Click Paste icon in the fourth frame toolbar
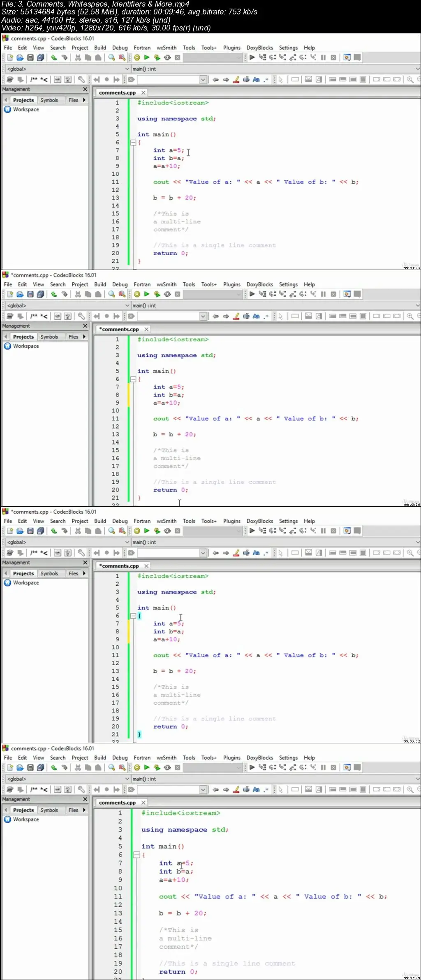 tap(98, 768)
